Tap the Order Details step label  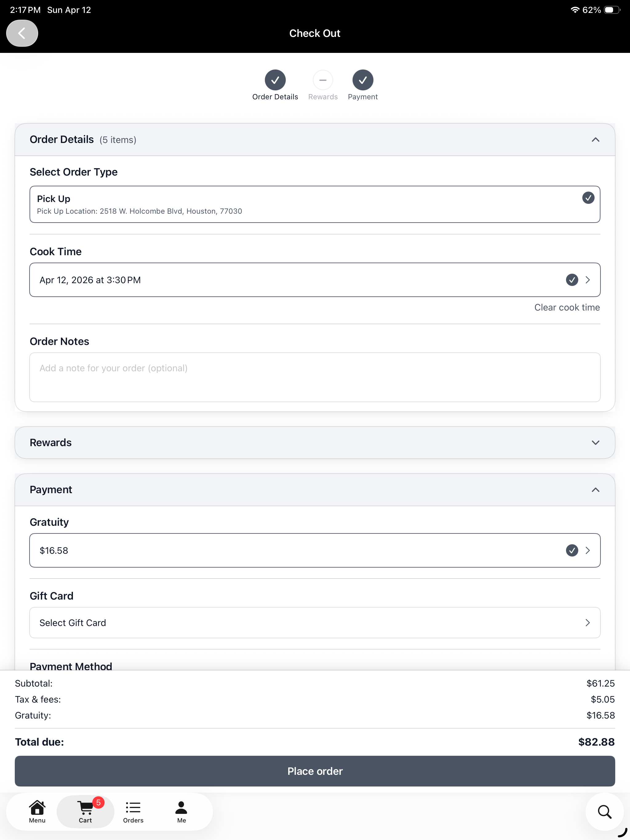[275, 97]
